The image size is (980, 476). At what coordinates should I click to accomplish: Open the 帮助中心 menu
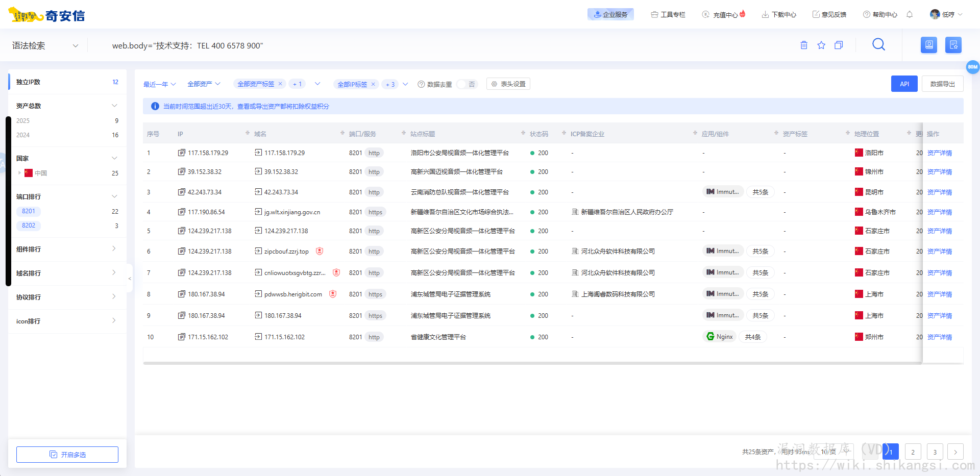[880, 14]
